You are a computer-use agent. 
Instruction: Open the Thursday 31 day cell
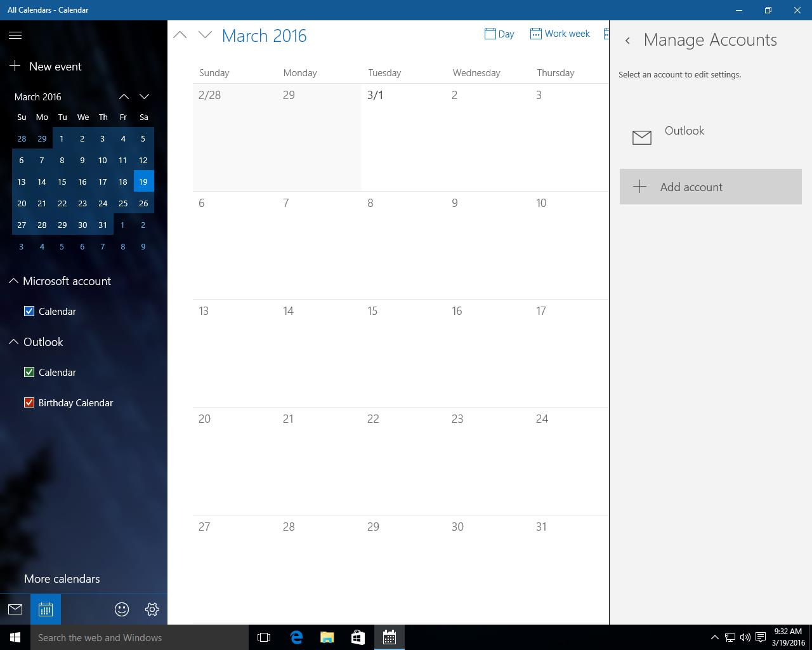570,569
